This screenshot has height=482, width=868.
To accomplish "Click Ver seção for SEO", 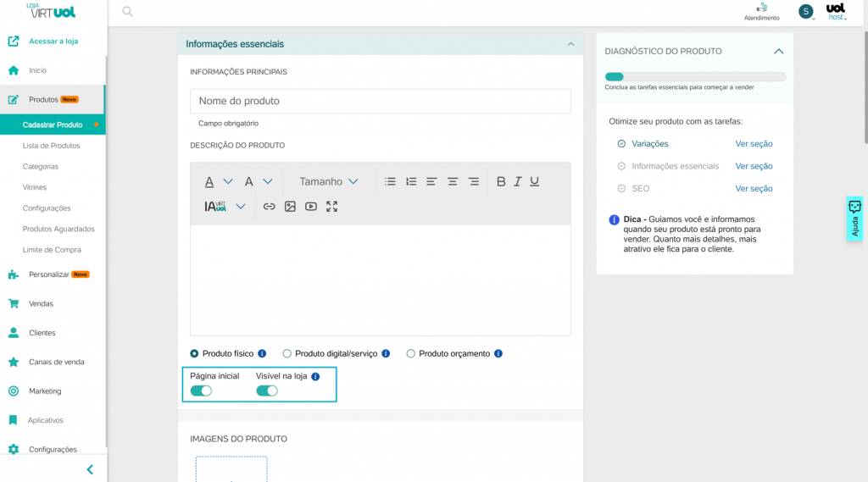I will tap(754, 189).
